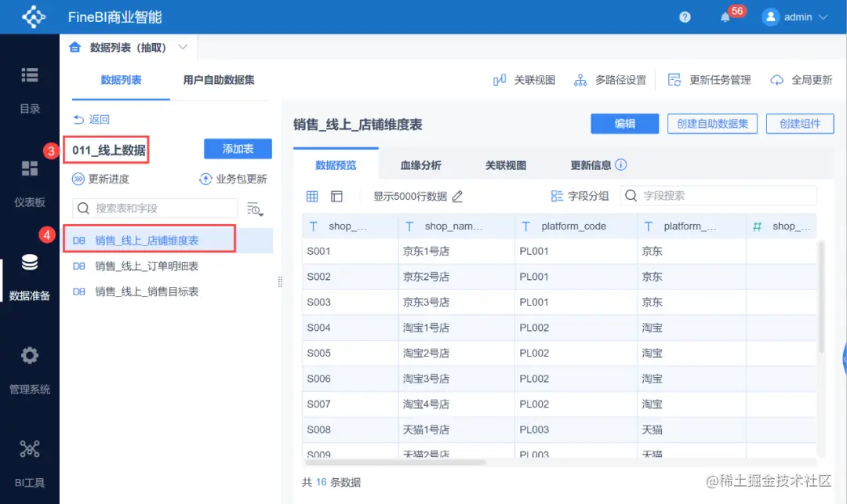Expand the 数据列表（抽取） dropdown

click(x=182, y=46)
